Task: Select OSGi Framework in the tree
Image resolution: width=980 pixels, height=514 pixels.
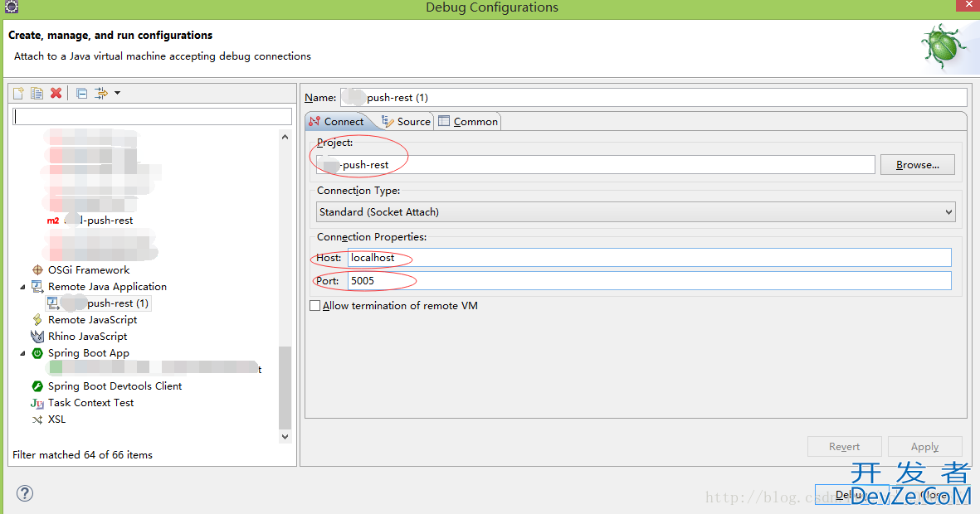Action: [89, 269]
